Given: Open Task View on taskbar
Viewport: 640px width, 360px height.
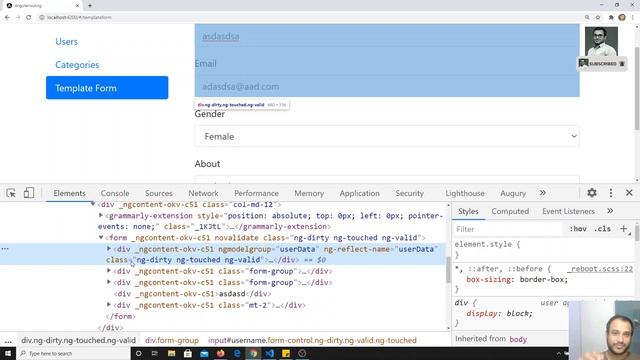Looking at the screenshot, I should [155, 353].
